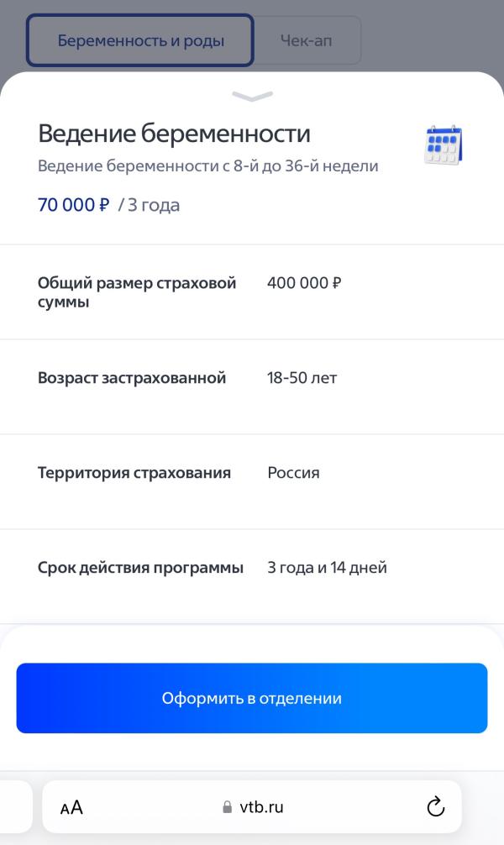Collapse the sheet with the top chevron
Screen dimensions: 504x845
pos(252,97)
